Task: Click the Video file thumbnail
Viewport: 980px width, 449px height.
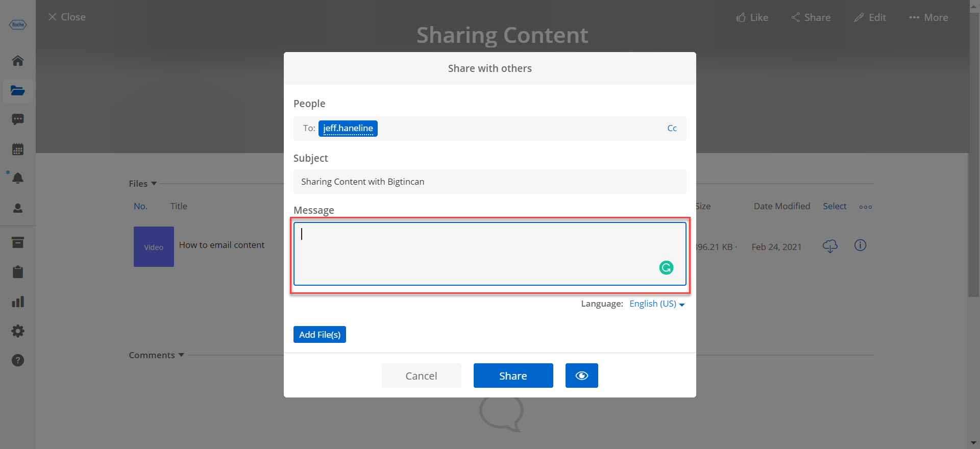Action: click(154, 246)
